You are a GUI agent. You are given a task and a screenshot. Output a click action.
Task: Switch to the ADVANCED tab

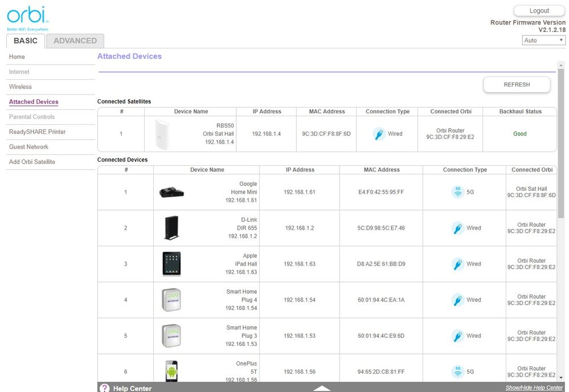pos(75,41)
